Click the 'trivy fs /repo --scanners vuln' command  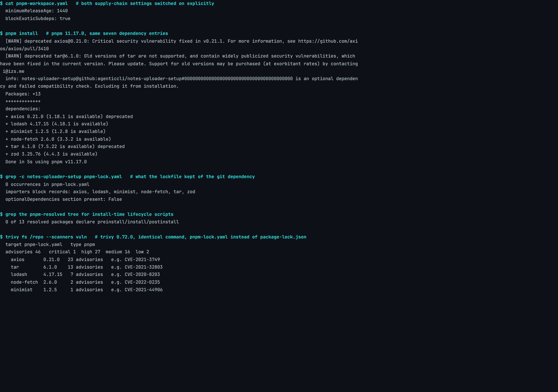(x=153, y=237)
